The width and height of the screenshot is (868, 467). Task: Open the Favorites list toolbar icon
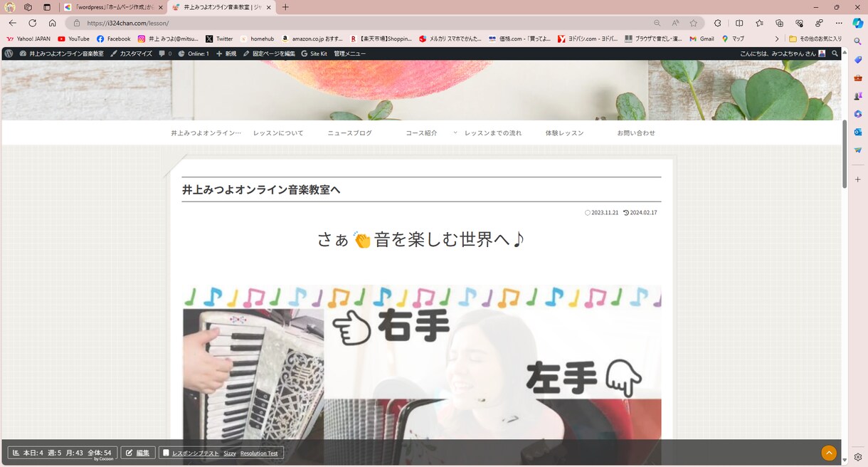[x=759, y=23]
